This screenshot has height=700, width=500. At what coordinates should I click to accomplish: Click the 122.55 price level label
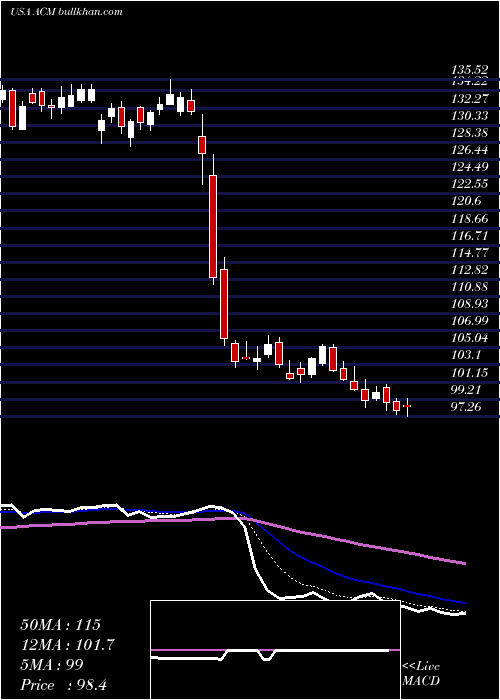(469, 184)
